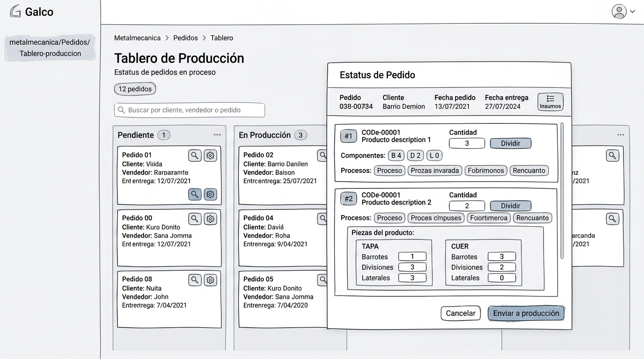Screen dimensions: 644x359
Task: Click Dividir for item #1
Action: (511, 143)
